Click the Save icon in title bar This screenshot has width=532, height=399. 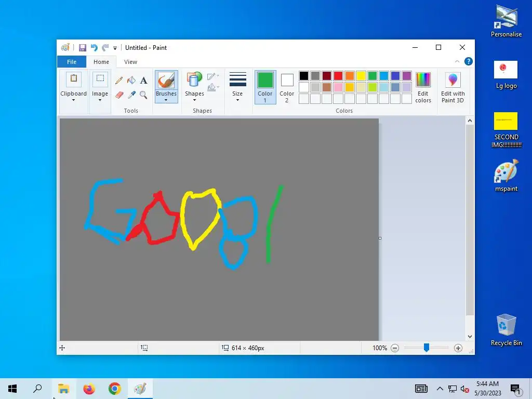(x=83, y=48)
